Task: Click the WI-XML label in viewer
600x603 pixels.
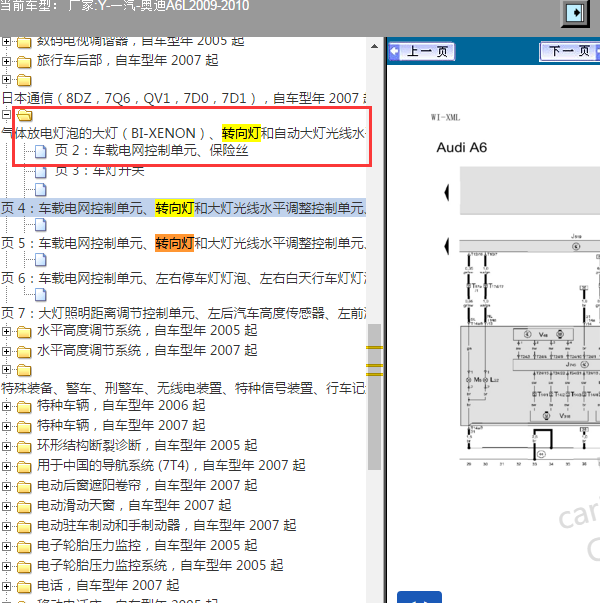Action: (x=445, y=117)
